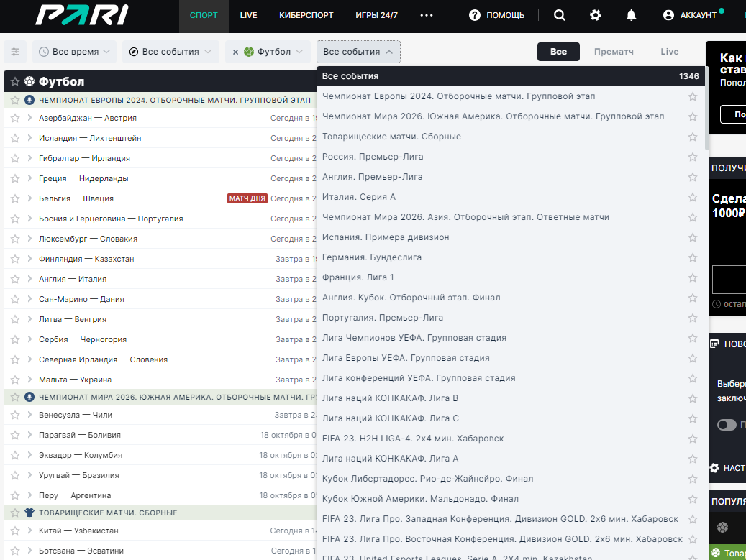
Task: Star Азербайджан — Австрия match
Action: pos(15,118)
